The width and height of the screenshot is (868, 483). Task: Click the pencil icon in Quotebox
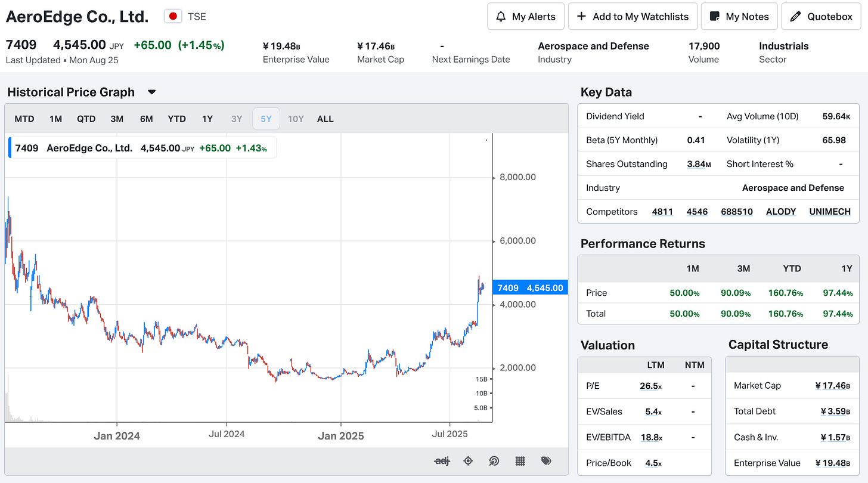(x=795, y=17)
